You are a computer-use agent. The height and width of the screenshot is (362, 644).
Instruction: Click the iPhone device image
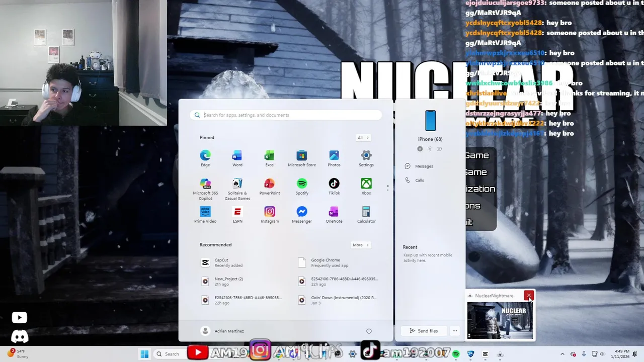pos(430,121)
